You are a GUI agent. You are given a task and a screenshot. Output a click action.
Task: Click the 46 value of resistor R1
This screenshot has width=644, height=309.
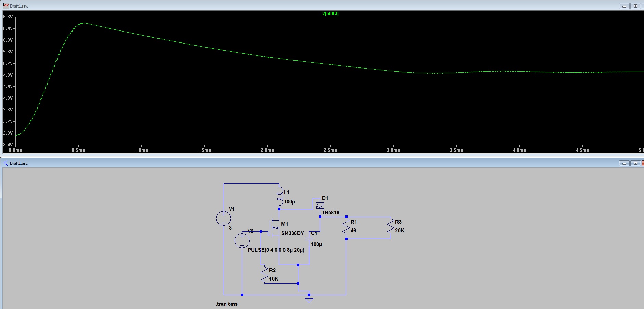[353, 231]
